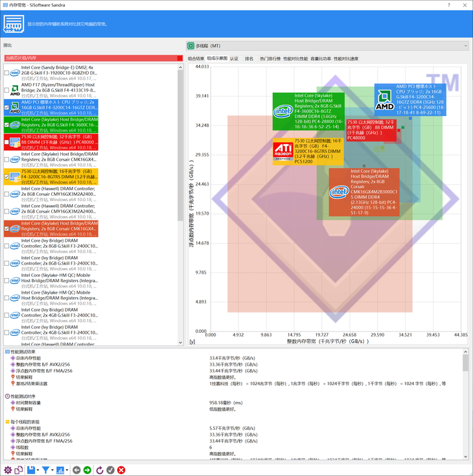
Task: Go forward with the green right arrow
Action: 87,470
